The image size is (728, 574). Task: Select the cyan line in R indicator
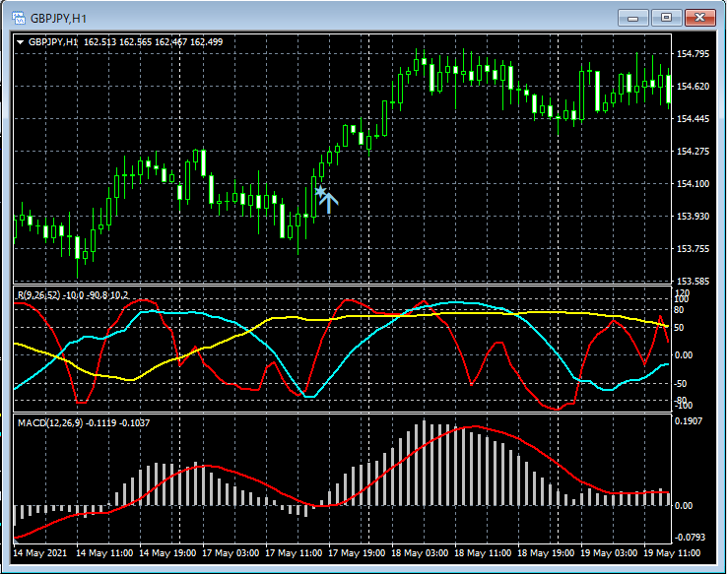coord(177,312)
